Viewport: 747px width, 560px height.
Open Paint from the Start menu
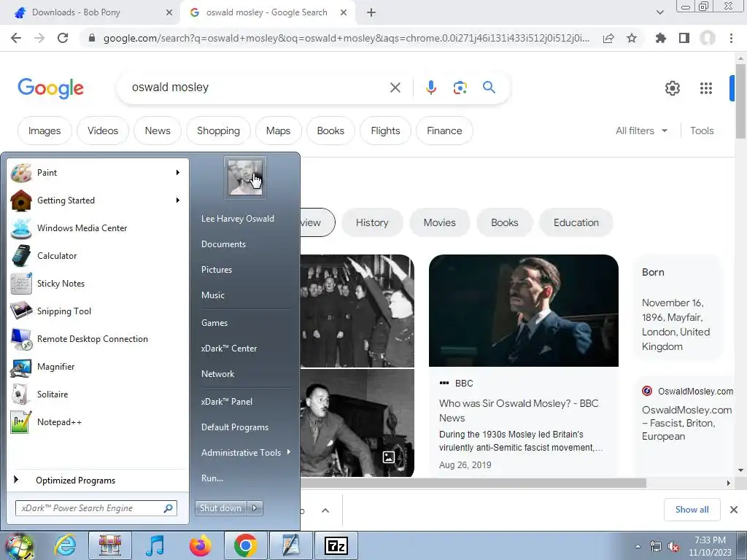98,172
